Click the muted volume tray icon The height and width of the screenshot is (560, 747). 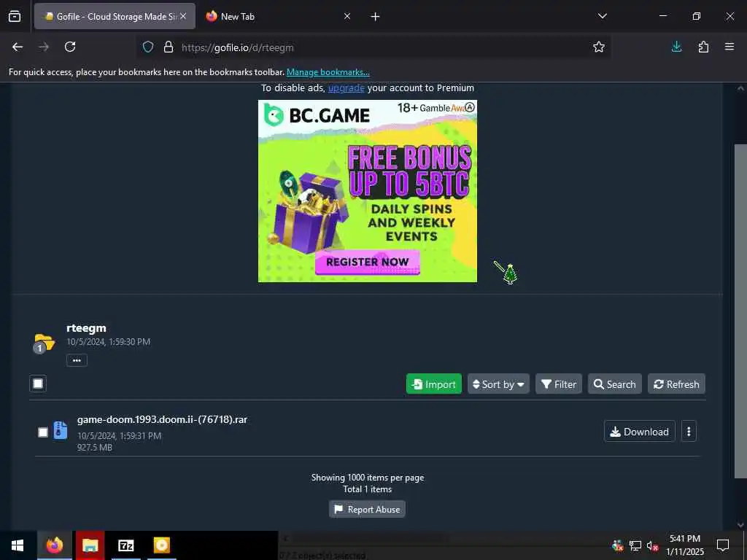pyautogui.click(x=653, y=545)
